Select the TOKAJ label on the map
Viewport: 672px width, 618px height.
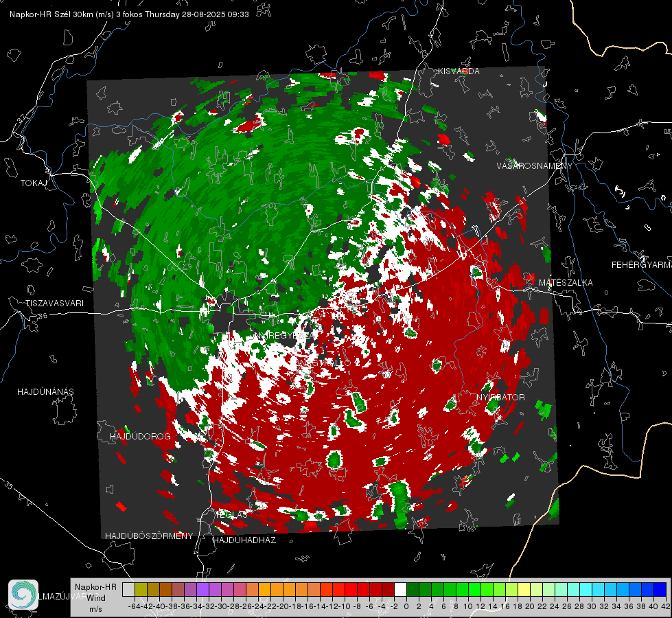[x=34, y=183]
